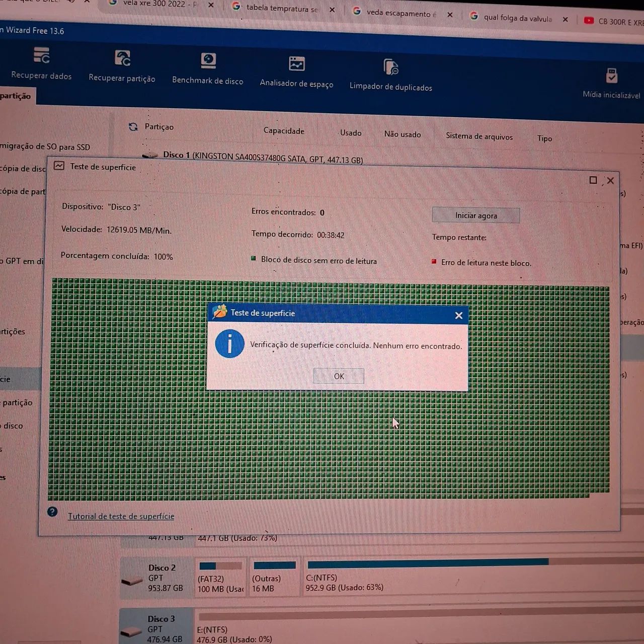The height and width of the screenshot is (644, 644).
Task: Click the green block legend square
Action: pyautogui.click(x=254, y=259)
